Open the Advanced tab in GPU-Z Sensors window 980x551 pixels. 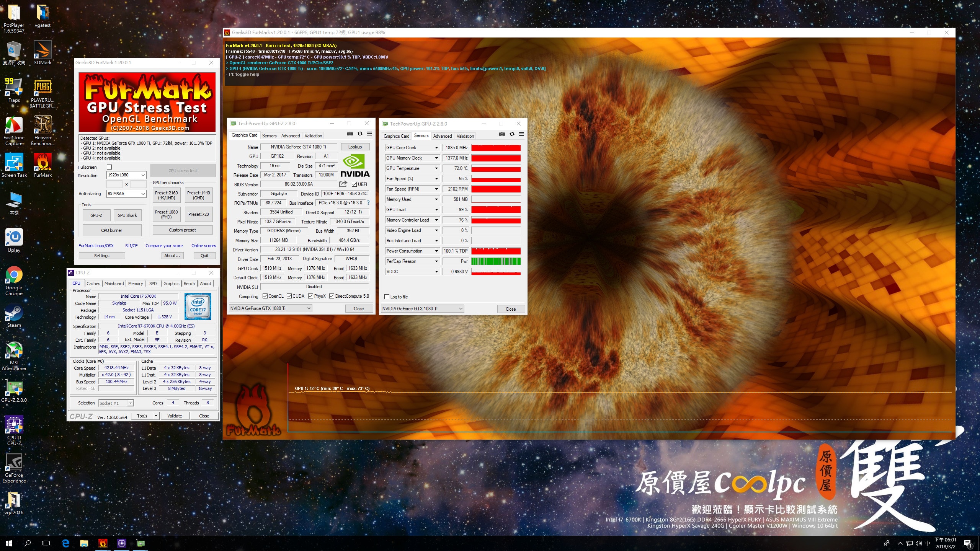pyautogui.click(x=443, y=136)
